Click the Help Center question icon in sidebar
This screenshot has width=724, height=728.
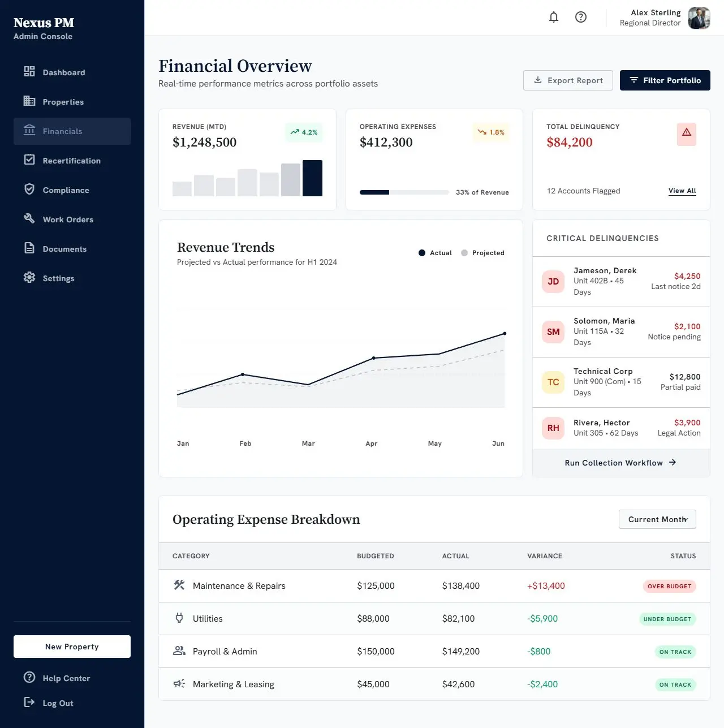29,677
